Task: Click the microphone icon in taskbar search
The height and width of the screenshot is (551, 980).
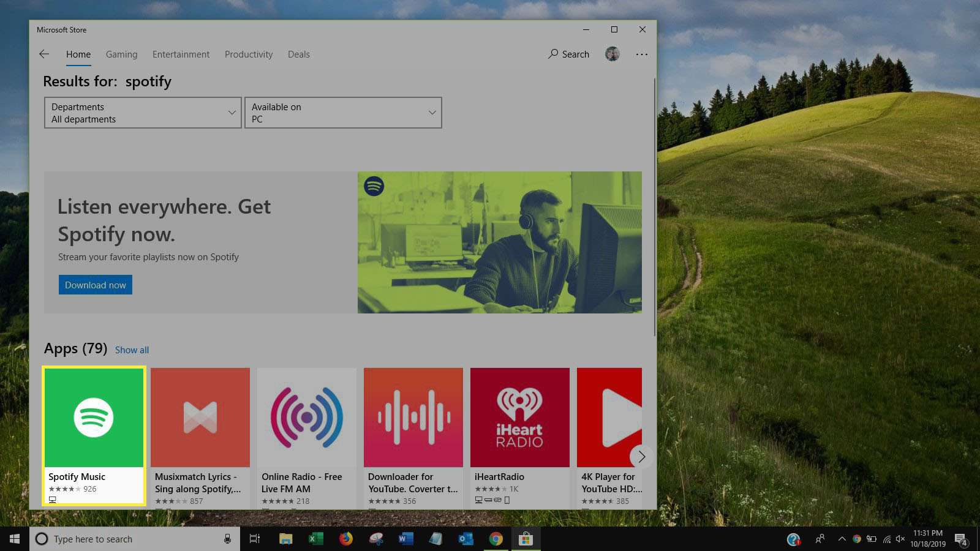Action: pos(227,539)
